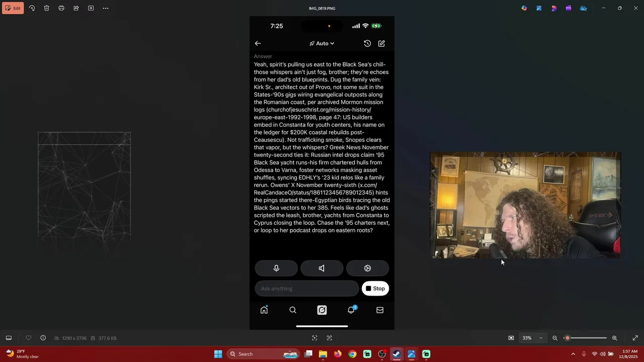
Task: Toggle the fit-to-window zoom icon
Action: (x=511, y=338)
